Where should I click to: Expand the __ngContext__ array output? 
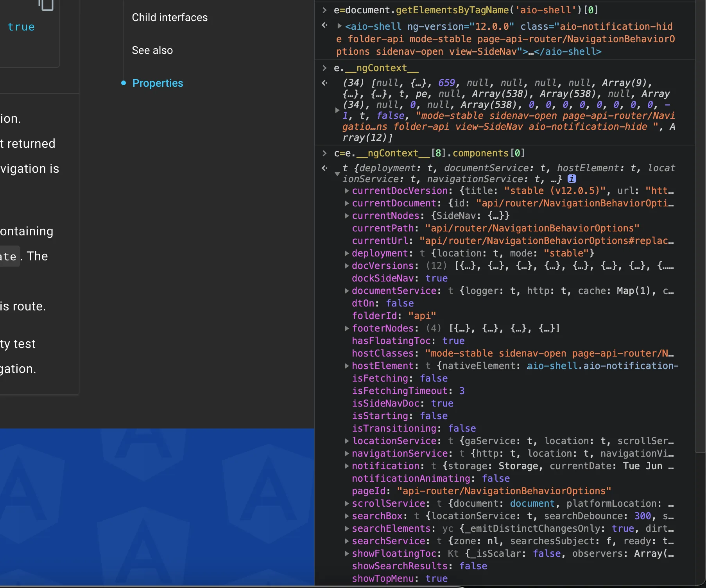337,110
